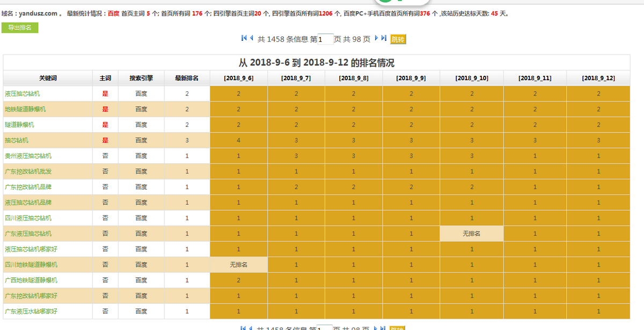
Task: Click the previous page arrow icon
Action: (x=251, y=38)
